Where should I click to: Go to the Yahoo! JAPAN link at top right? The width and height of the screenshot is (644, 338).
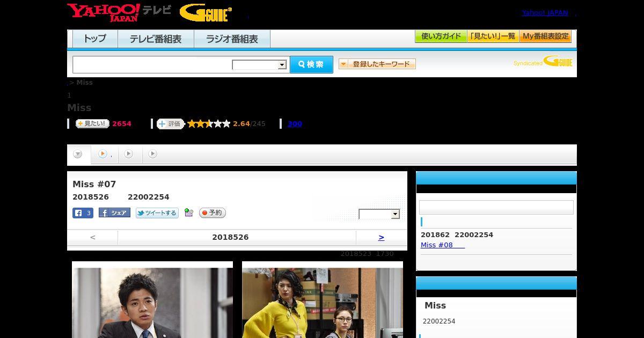click(x=545, y=13)
